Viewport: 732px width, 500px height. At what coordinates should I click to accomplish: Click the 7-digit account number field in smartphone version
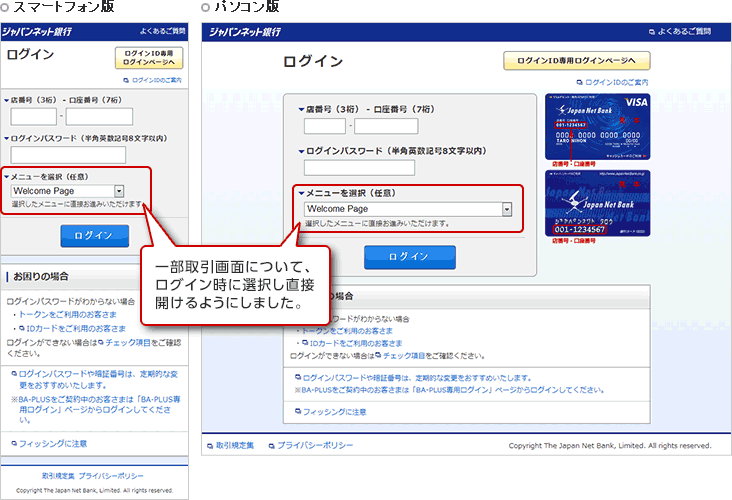99,117
